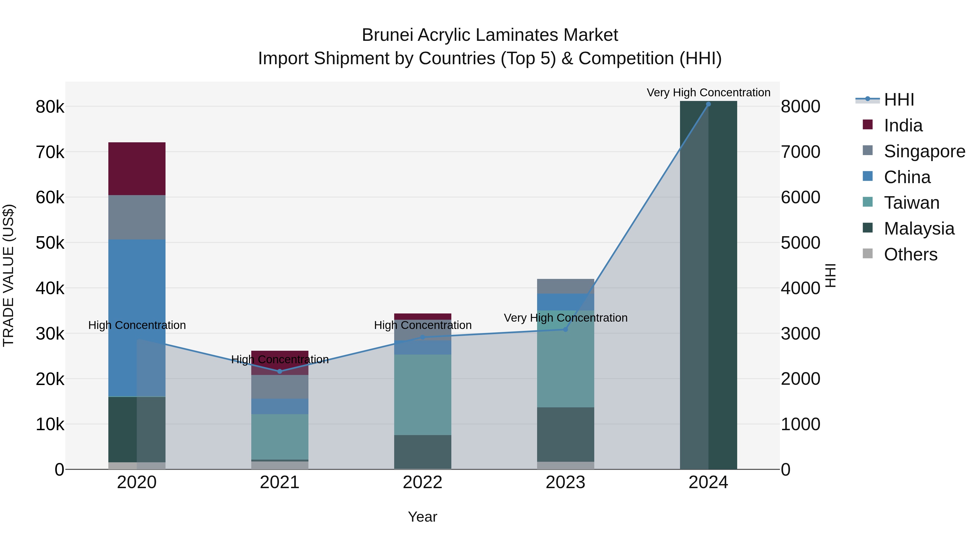Click the chart title 'Brunei Acrylic Laminates Market'
980x551 pixels.
point(490,35)
